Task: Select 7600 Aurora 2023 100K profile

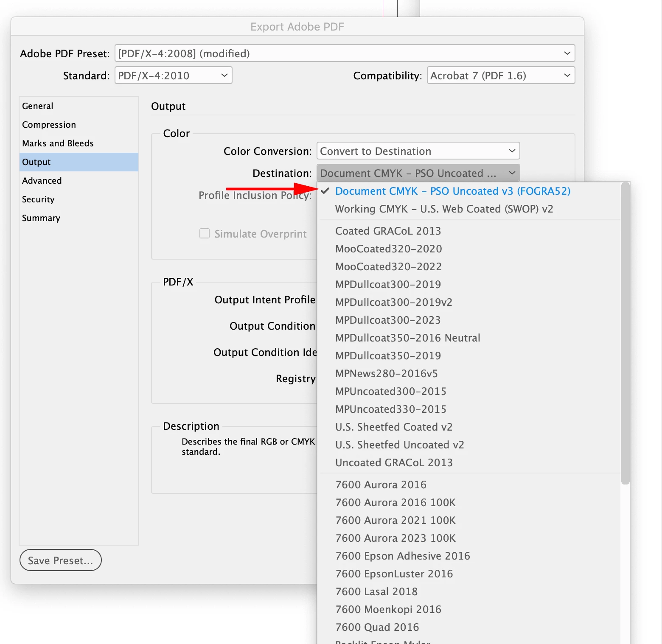Action: coord(469,538)
